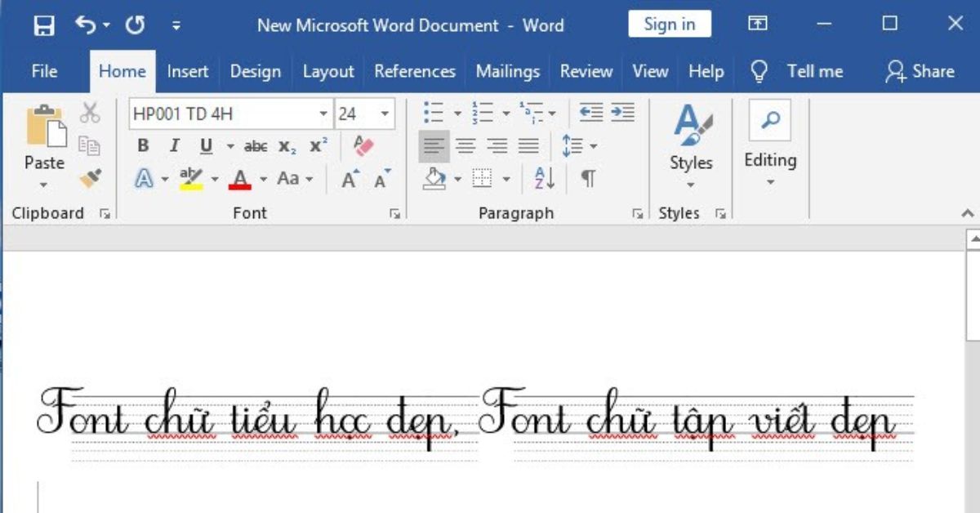Image resolution: width=980 pixels, height=513 pixels.
Task: Decrease the paragraph indent
Action: 591,113
